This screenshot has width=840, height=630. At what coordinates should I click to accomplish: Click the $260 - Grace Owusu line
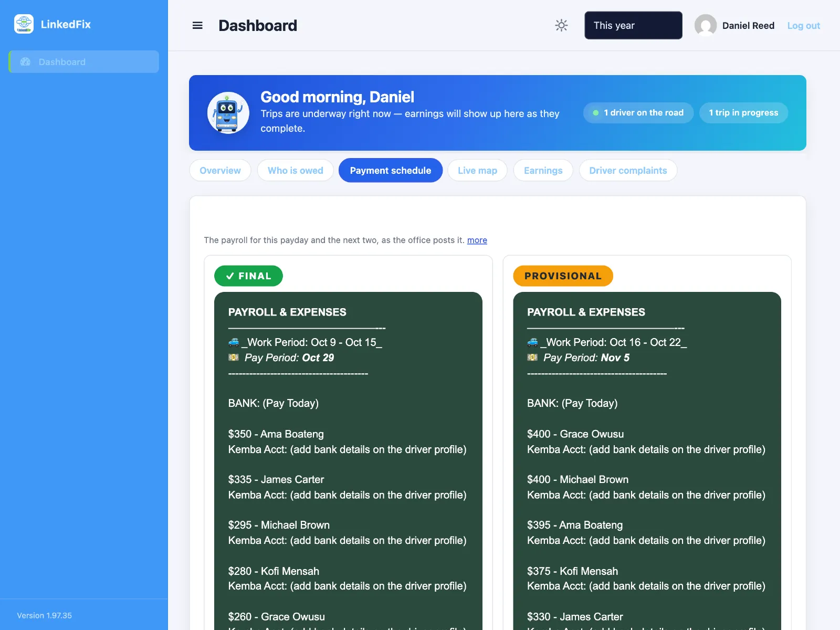click(x=276, y=617)
